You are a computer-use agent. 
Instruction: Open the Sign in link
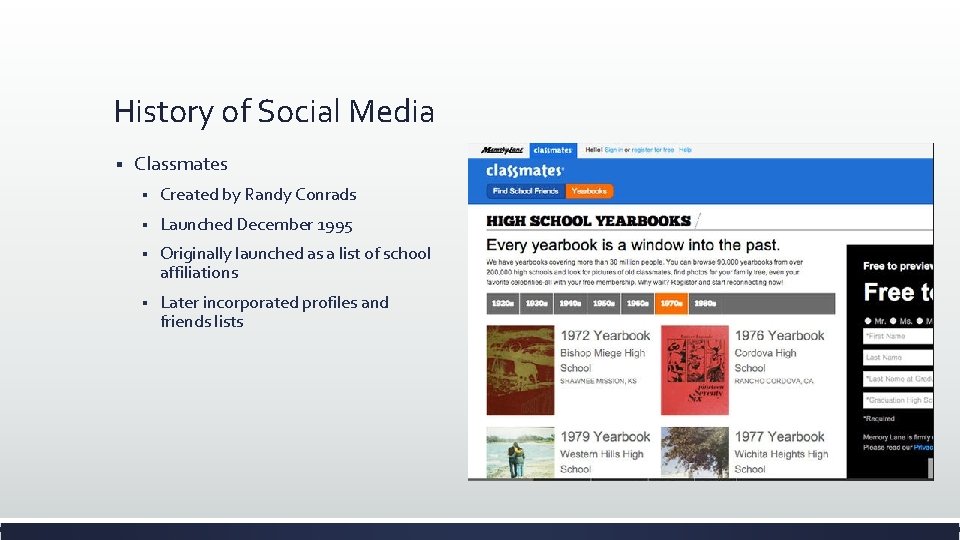click(x=613, y=150)
